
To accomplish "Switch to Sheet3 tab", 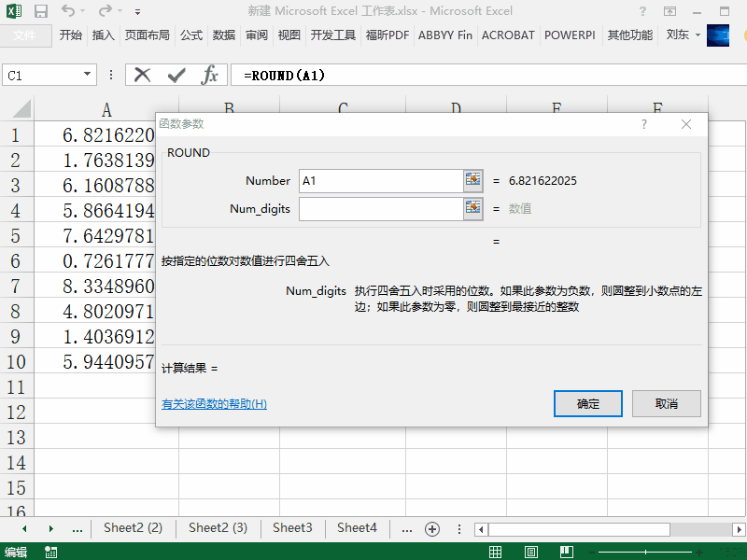I will coord(292,528).
